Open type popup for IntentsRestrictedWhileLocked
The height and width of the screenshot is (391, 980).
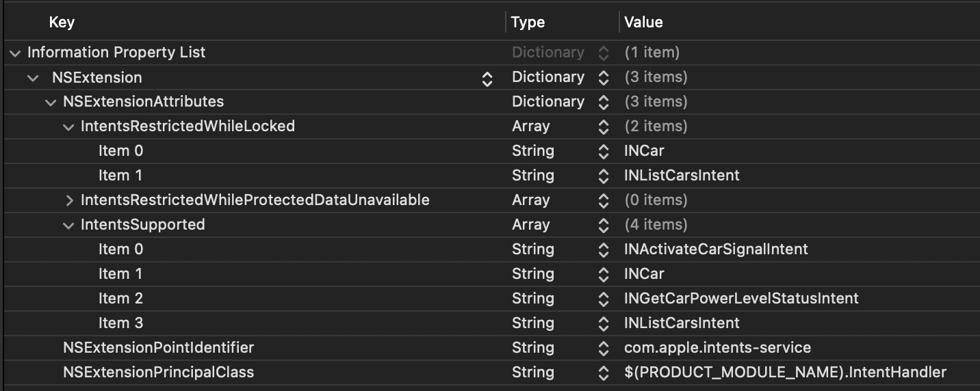click(603, 126)
